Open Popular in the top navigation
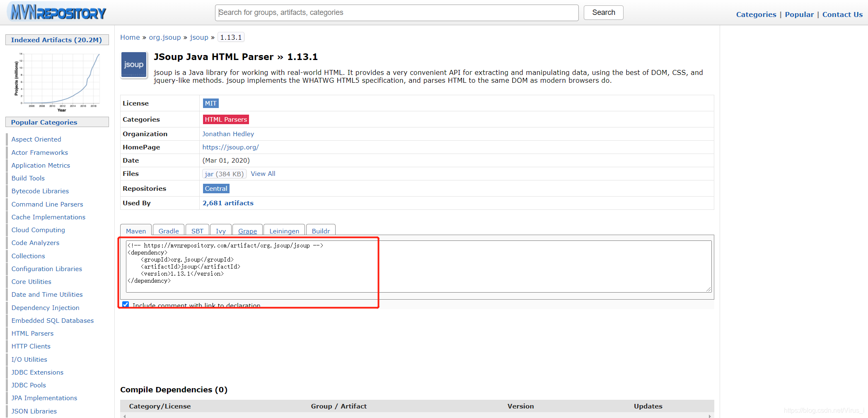The width and height of the screenshot is (868, 418). coord(799,14)
